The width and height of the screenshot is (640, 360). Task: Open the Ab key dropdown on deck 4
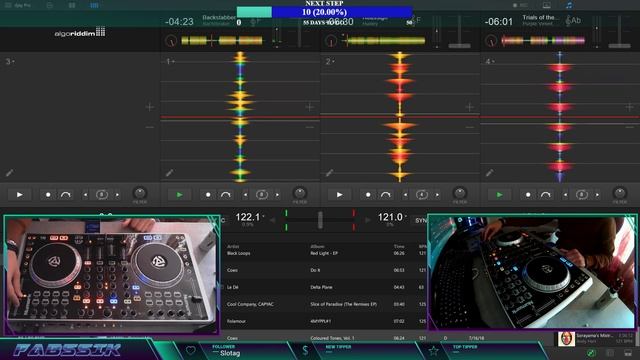tap(573, 20)
